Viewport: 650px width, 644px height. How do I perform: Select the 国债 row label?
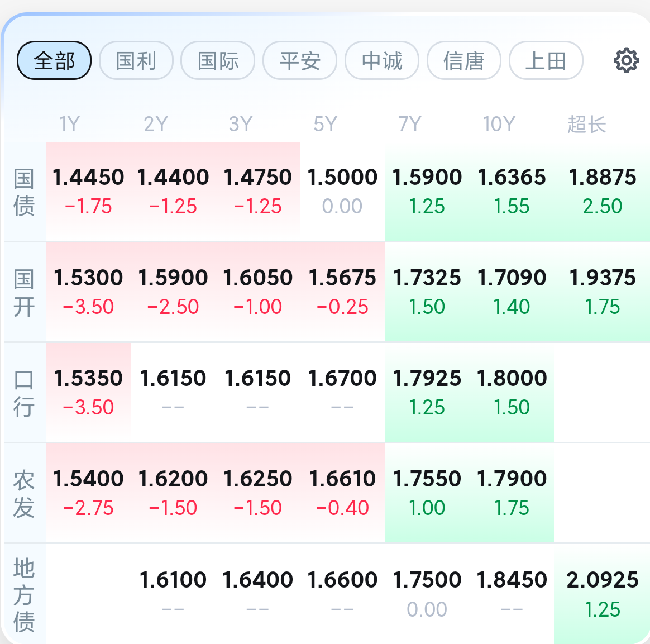23,192
